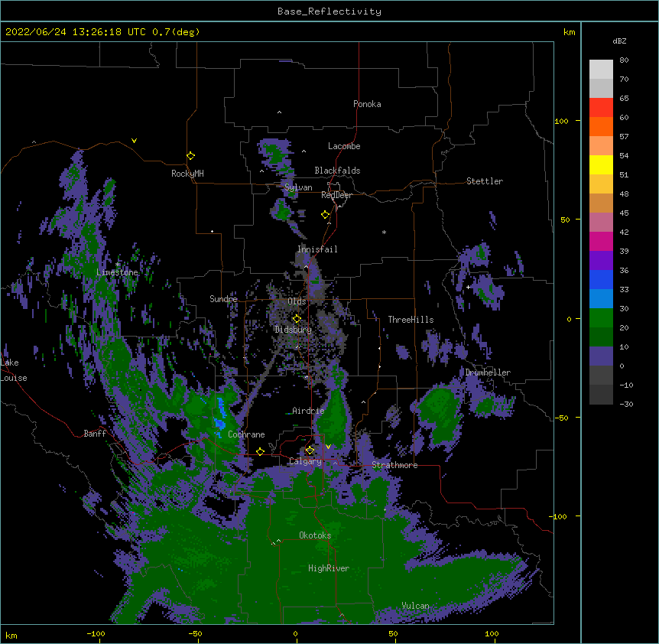This screenshot has width=659, height=644.
Task: Click the Ponoka town label
Action: 367,104
